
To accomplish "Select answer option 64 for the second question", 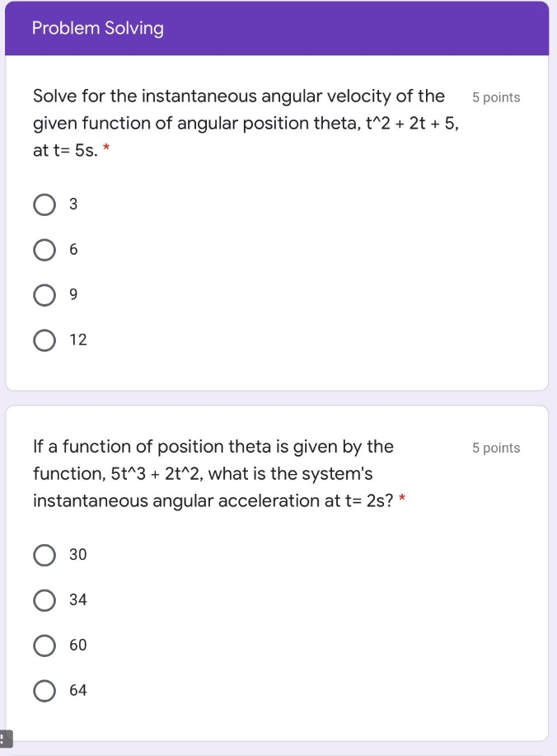I will (44, 691).
